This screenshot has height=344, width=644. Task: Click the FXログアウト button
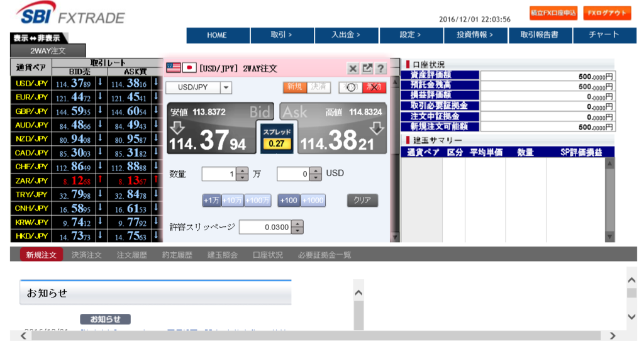[x=607, y=13]
